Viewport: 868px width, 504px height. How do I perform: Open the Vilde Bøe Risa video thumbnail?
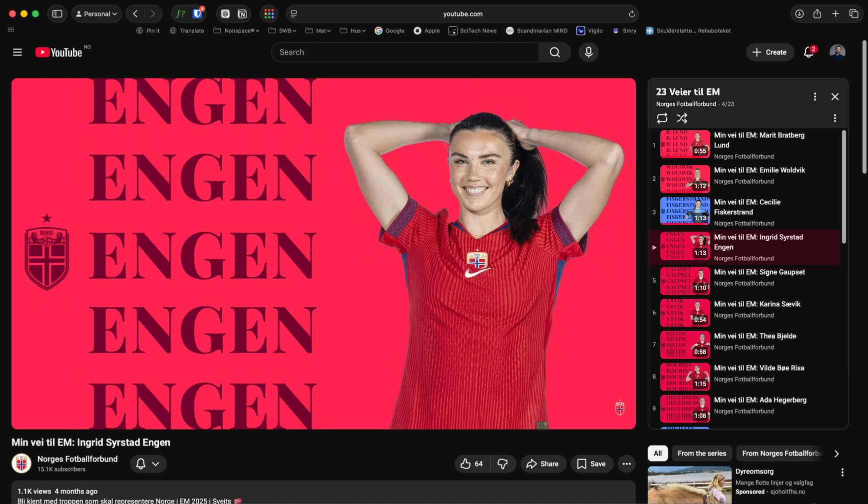pos(685,377)
